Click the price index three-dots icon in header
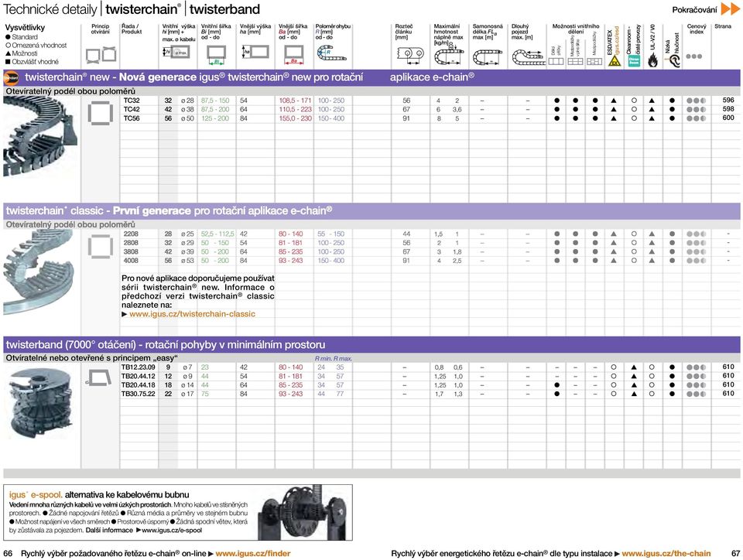The height and width of the screenshot is (560, 743). [693, 56]
